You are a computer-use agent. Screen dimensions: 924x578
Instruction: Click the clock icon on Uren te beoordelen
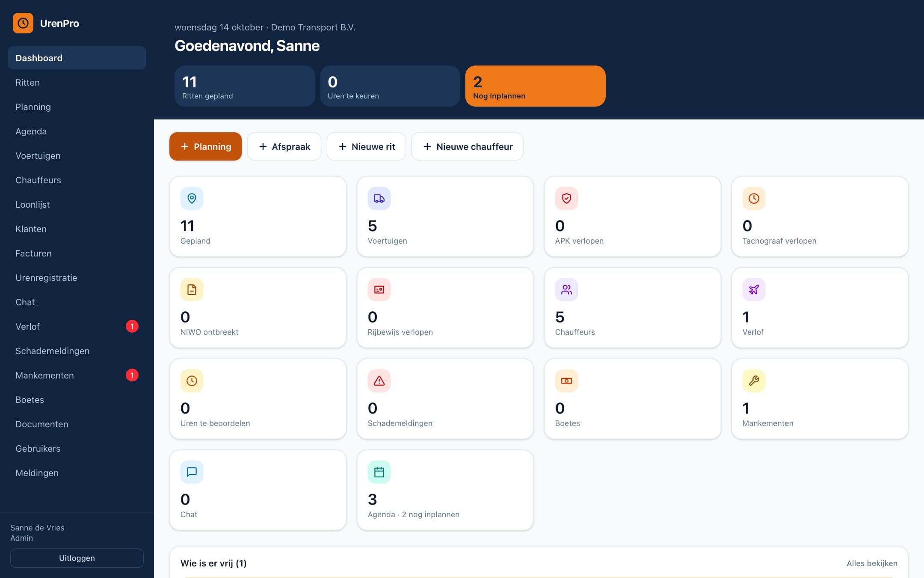point(192,381)
